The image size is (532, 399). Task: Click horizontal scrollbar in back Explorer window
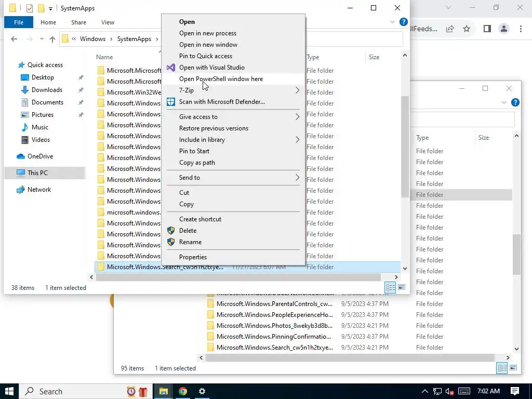[x=350, y=357]
